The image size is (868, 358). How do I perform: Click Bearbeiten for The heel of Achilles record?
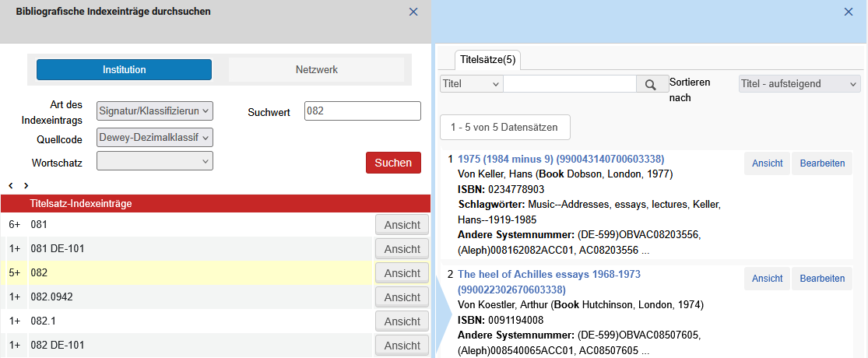point(822,279)
